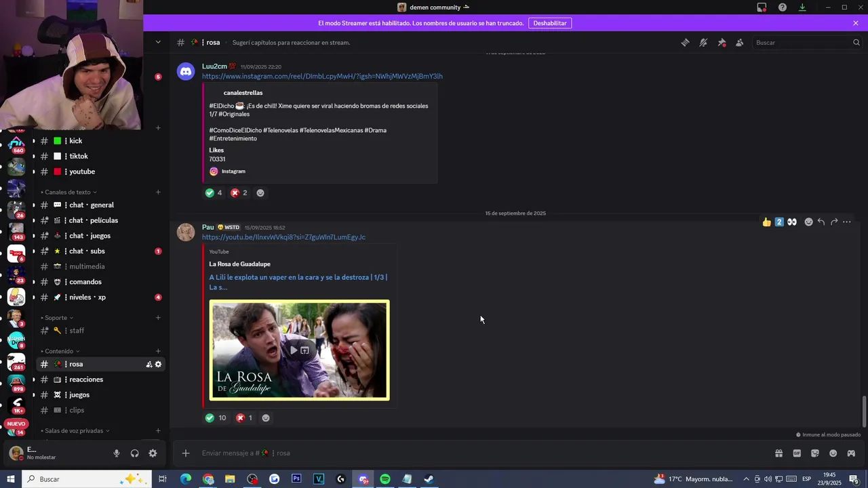Collapse Canales de texto category
This screenshot has width=868, height=488.
click(71, 192)
